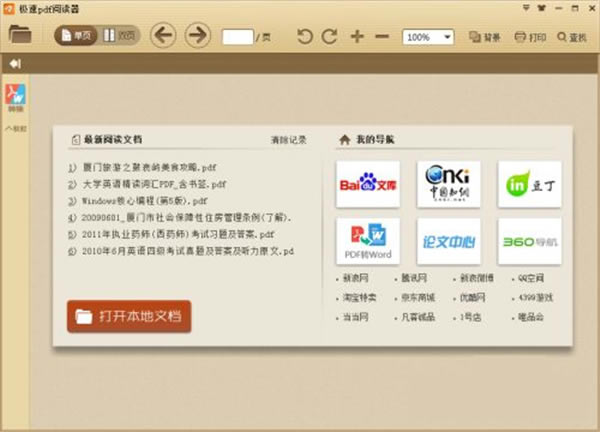This screenshot has width=600, height=432.
Task: Open recent file Windows核心编程(第5版).pdf
Action: point(145,200)
